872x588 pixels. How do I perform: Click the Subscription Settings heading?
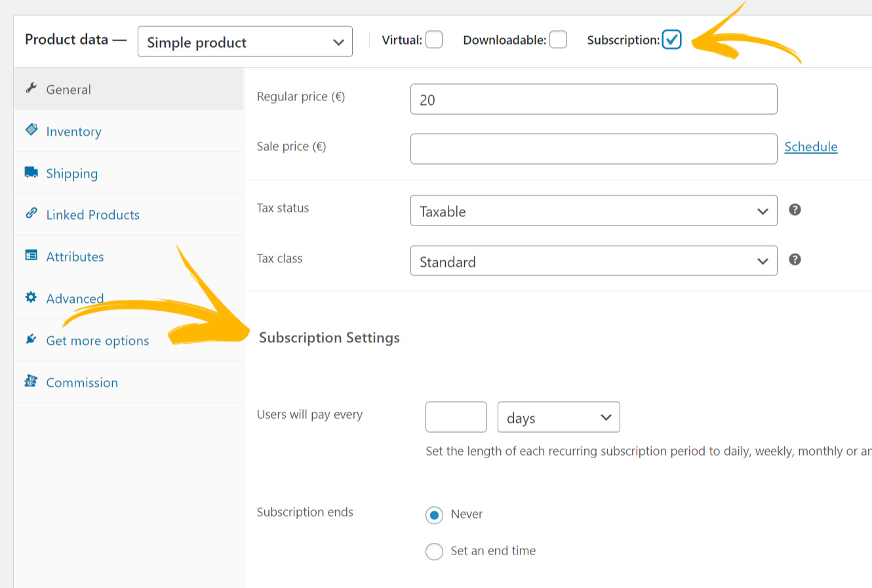click(x=329, y=338)
